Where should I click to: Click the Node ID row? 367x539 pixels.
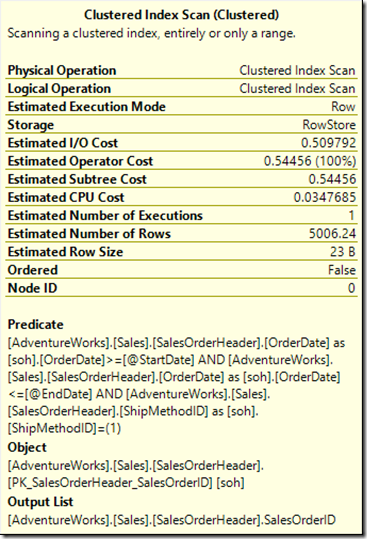181,288
